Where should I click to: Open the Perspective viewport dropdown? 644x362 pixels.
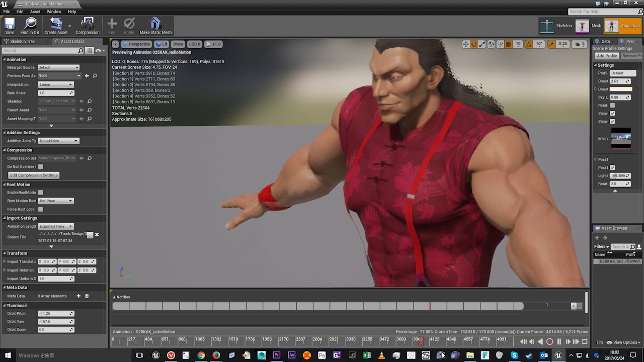136,44
